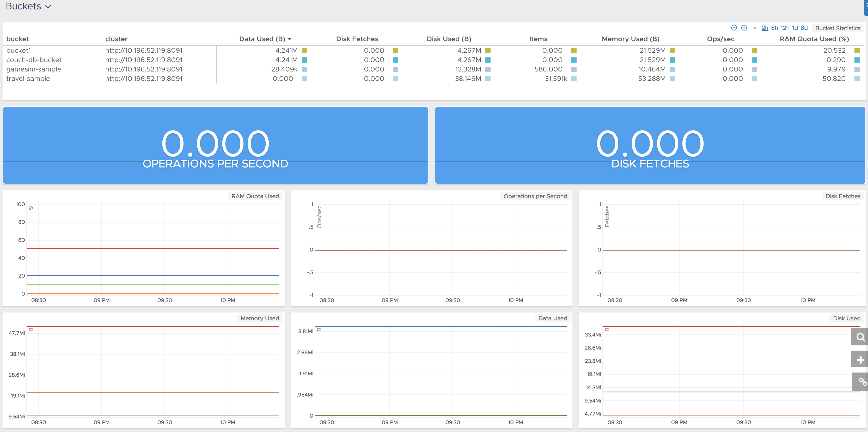Image resolution: width=868 pixels, height=432 pixels.
Task: Click the 586.000 Items value
Action: 548,69
